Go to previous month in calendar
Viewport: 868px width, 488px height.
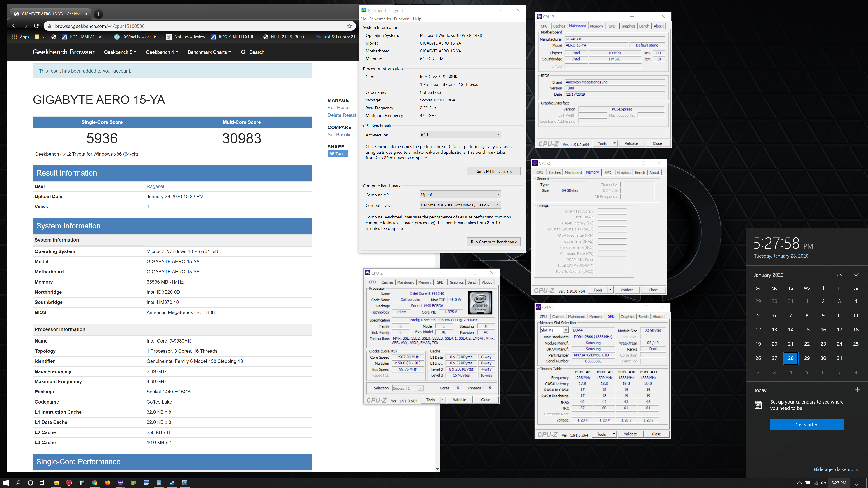(x=840, y=275)
